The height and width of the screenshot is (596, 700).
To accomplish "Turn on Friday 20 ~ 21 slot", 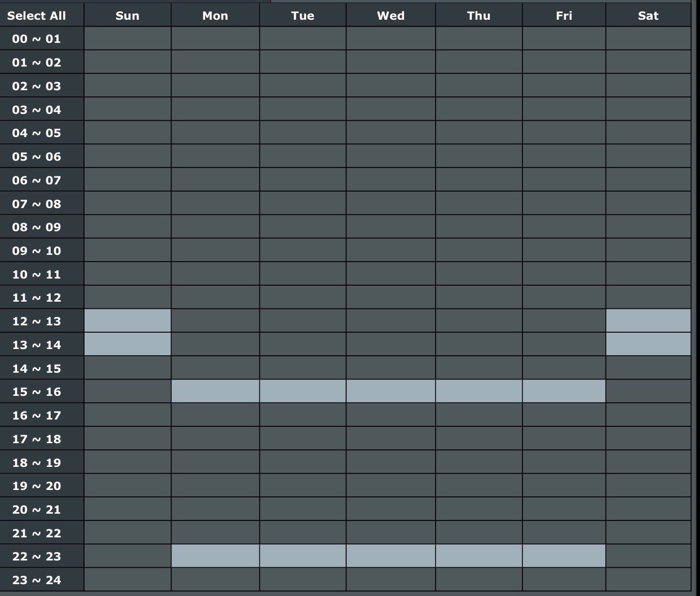I will [x=564, y=509].
